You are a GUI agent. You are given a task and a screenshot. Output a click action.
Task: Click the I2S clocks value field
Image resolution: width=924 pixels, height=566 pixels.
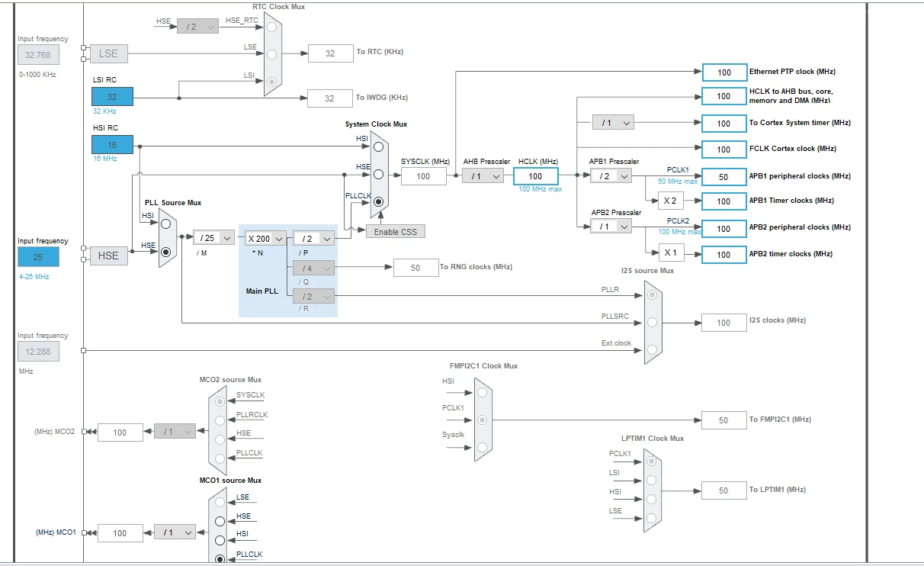(724, 323)
